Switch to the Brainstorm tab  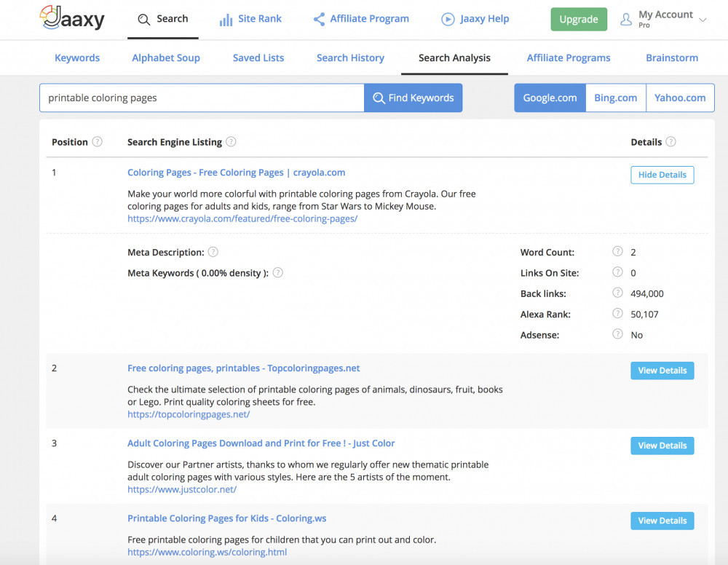tap(672, 58)
